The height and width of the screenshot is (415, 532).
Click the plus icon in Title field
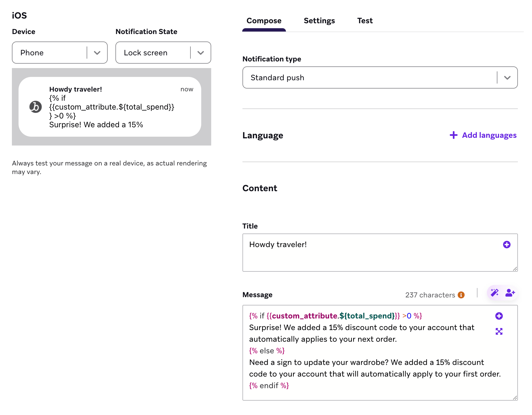pos(507,245)
